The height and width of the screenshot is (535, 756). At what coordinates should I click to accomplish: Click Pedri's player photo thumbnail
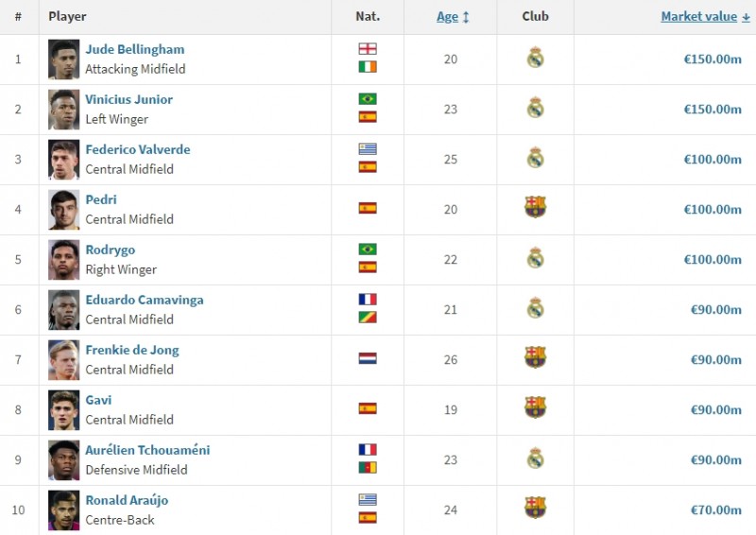(64, 209)
